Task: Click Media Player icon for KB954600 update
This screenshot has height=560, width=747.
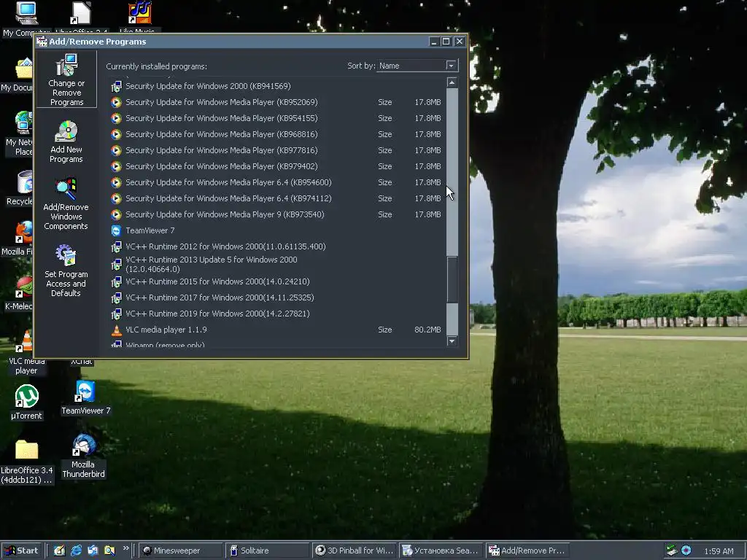Action: click(x=116, y=182)
